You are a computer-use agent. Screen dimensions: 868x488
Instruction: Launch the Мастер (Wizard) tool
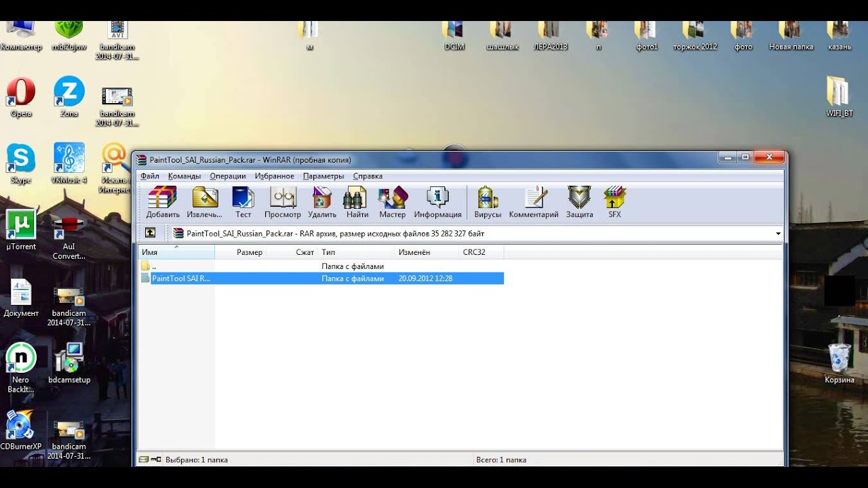point(393,202)
